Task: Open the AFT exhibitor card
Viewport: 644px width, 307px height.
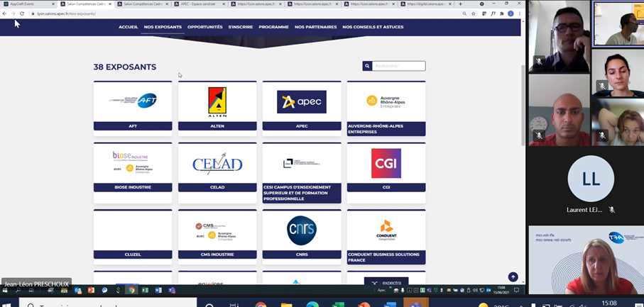Action: 133,108
